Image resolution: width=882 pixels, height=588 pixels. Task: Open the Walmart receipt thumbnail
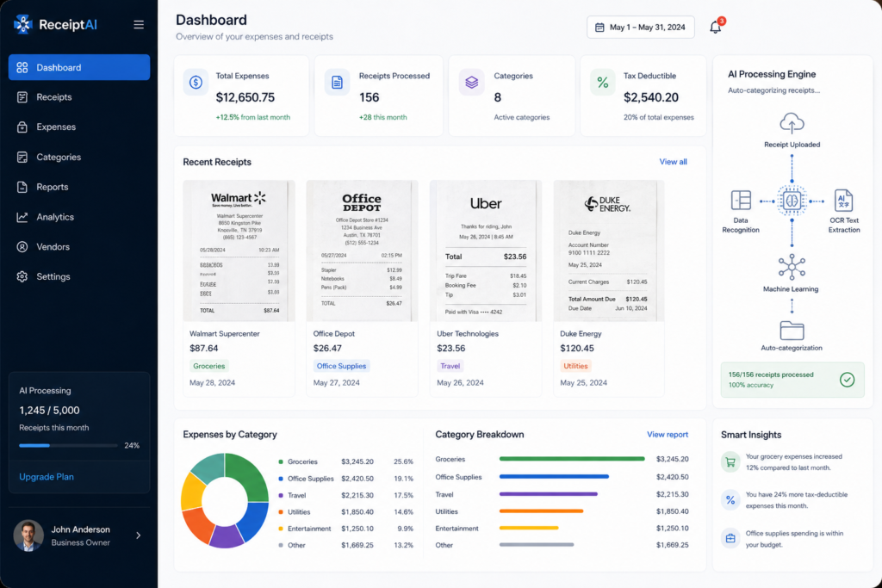239,251
